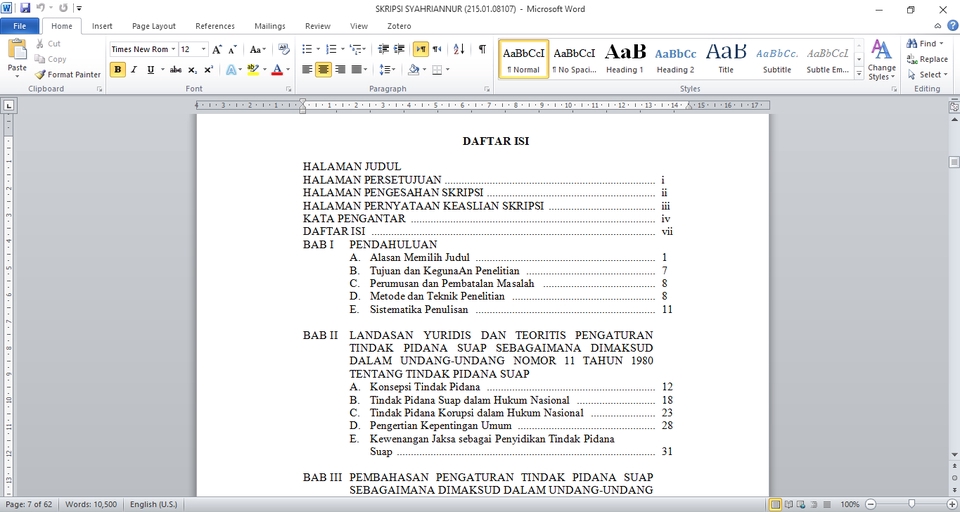Click the Save icon in Quick Access Toolbar
Viewport: 960px width, 512px height.
pos(25,9)
